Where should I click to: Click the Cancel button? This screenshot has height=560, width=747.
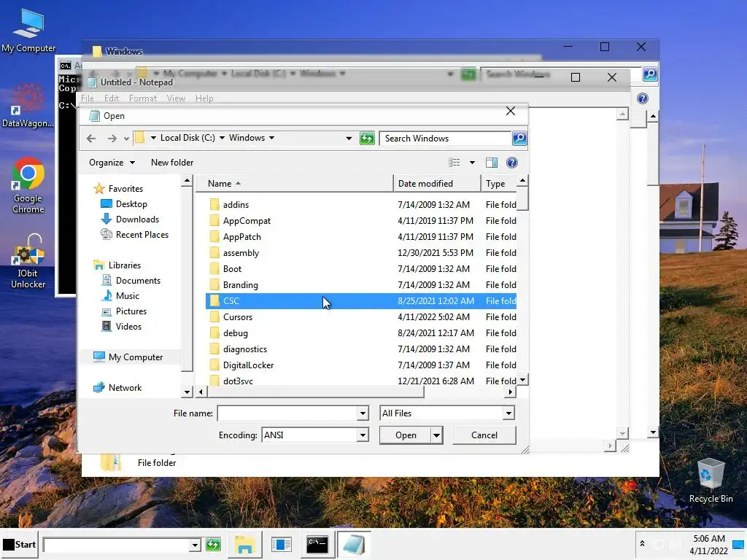click(x=484, y=435)
